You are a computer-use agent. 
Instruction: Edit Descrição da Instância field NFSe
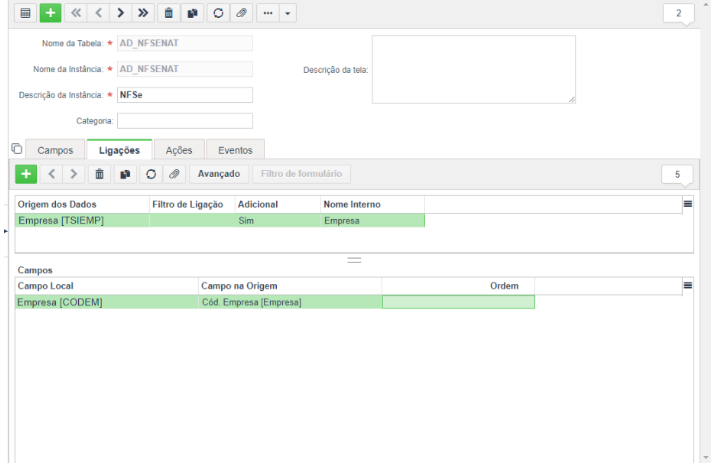coord(185,95)
